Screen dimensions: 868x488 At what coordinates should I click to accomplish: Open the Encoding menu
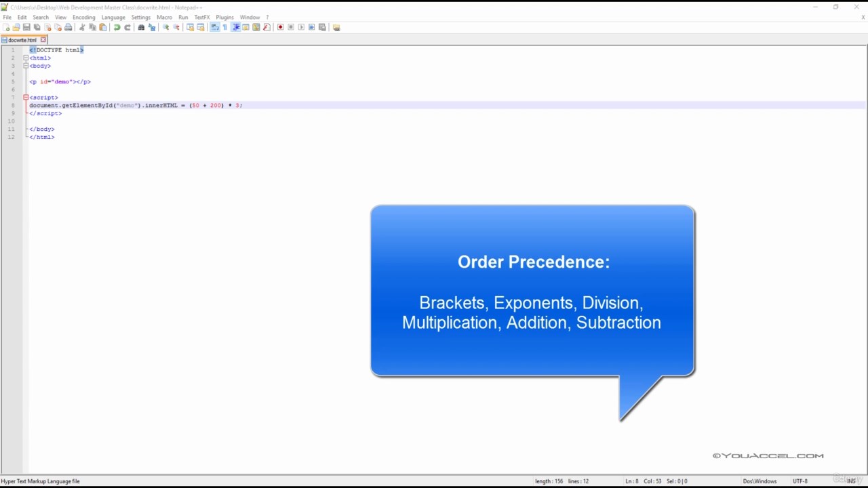pos(83,17)
